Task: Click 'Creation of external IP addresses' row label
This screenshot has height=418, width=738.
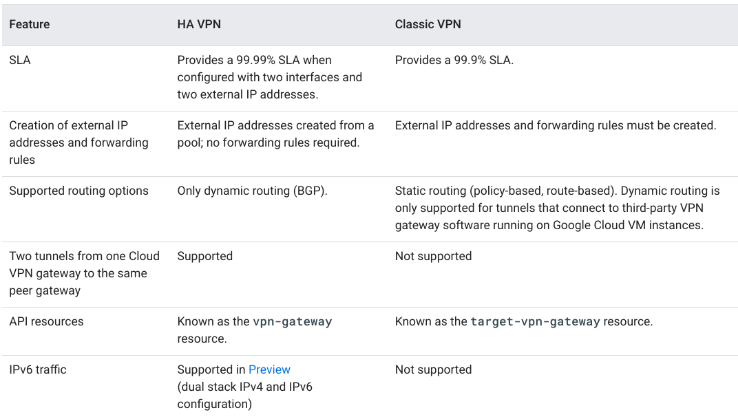Action: (79, 143)
